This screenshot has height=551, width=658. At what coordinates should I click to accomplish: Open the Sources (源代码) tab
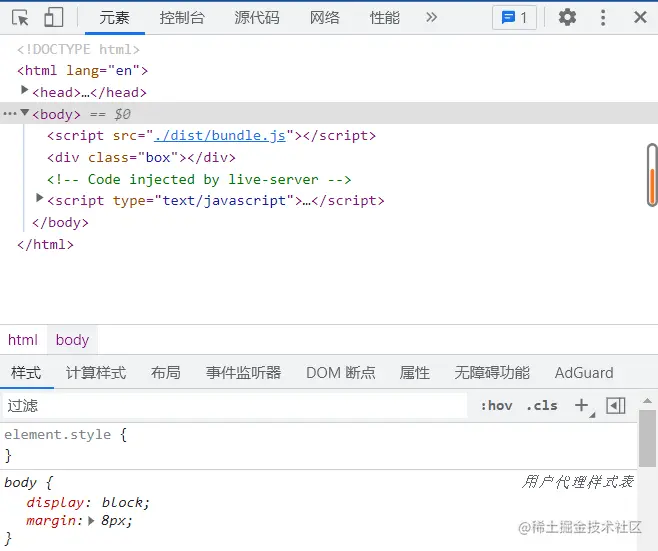pyautogui.click(x=257, y=18)
